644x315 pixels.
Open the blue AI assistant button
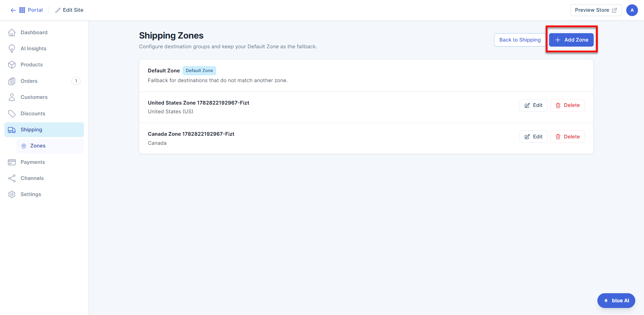(x=616, y=301)
